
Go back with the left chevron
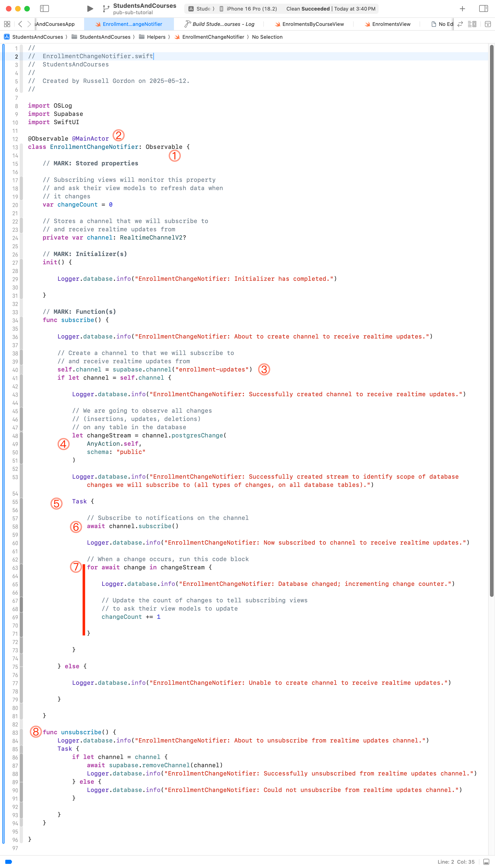[20, 24]
